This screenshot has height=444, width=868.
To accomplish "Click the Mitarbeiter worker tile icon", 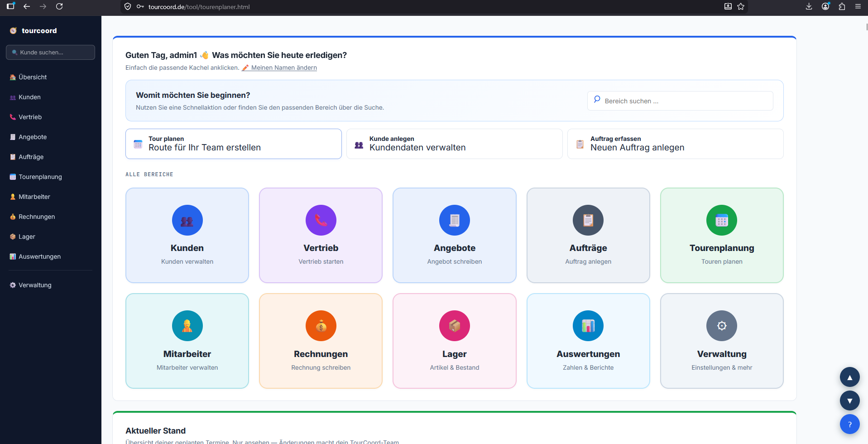I will tap(187, 326).
